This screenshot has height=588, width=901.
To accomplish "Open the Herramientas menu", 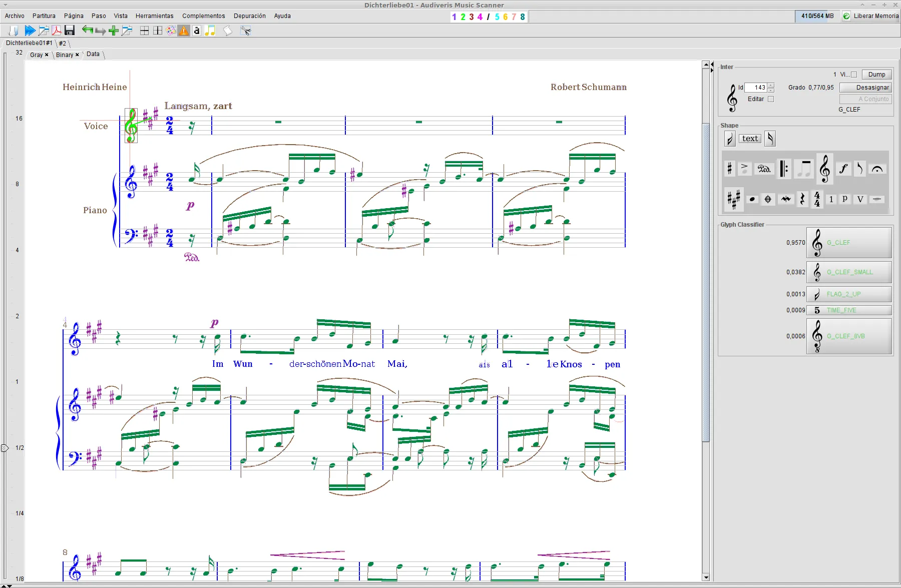I will 154,16.
